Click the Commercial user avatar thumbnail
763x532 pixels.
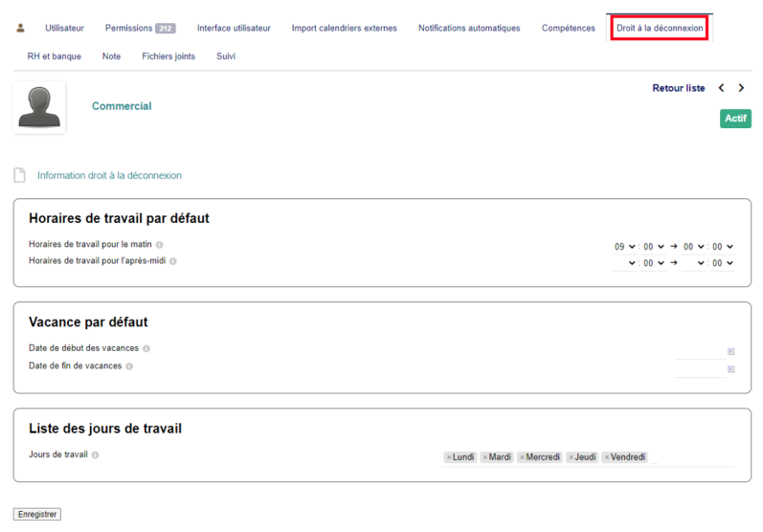point(39,106)
